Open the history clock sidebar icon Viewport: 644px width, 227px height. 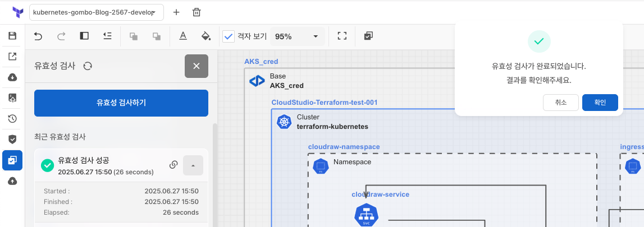pos(12,119)
